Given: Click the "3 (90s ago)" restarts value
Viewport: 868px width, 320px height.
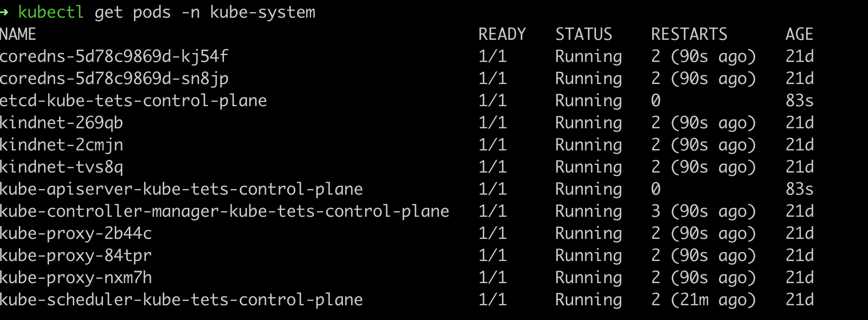Looking at the screenshot, I should click(x=703, y=211).
